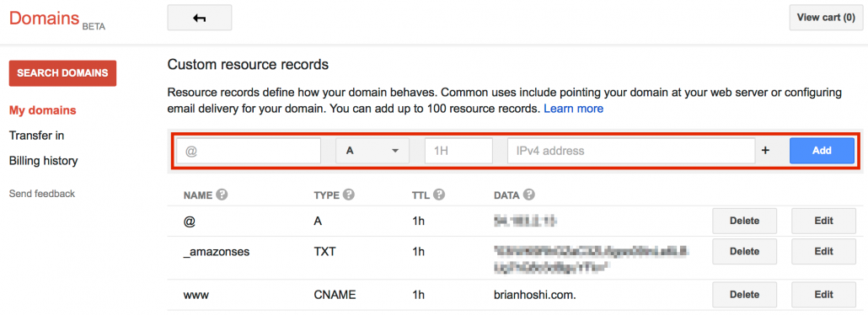Focus the @ name input field

(249, 151)
